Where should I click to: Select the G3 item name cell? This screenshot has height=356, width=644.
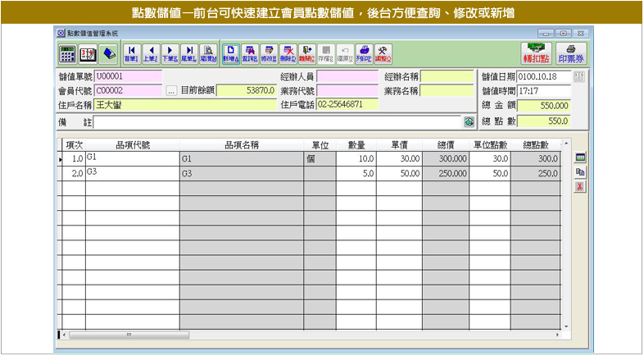point(241,173)
